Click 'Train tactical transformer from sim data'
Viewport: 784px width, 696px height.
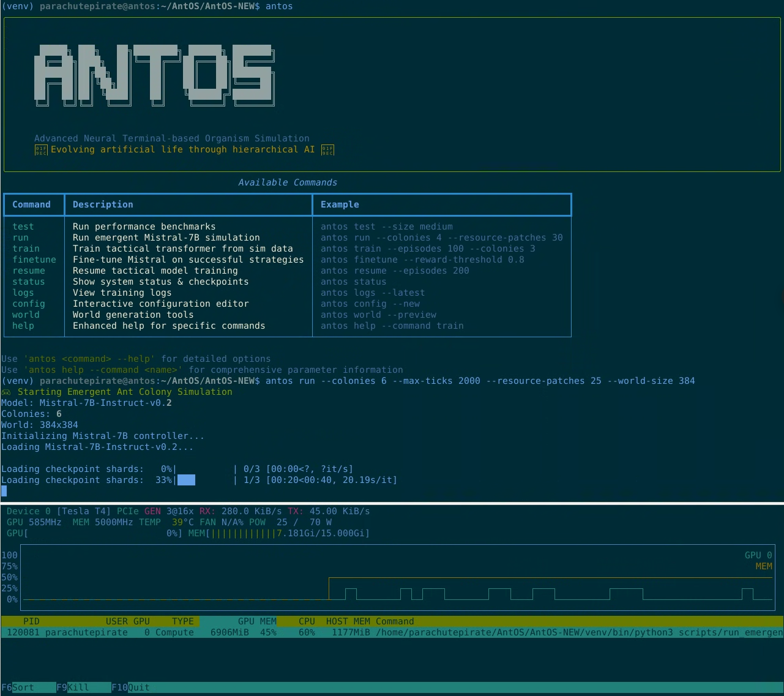coord(183,249)
